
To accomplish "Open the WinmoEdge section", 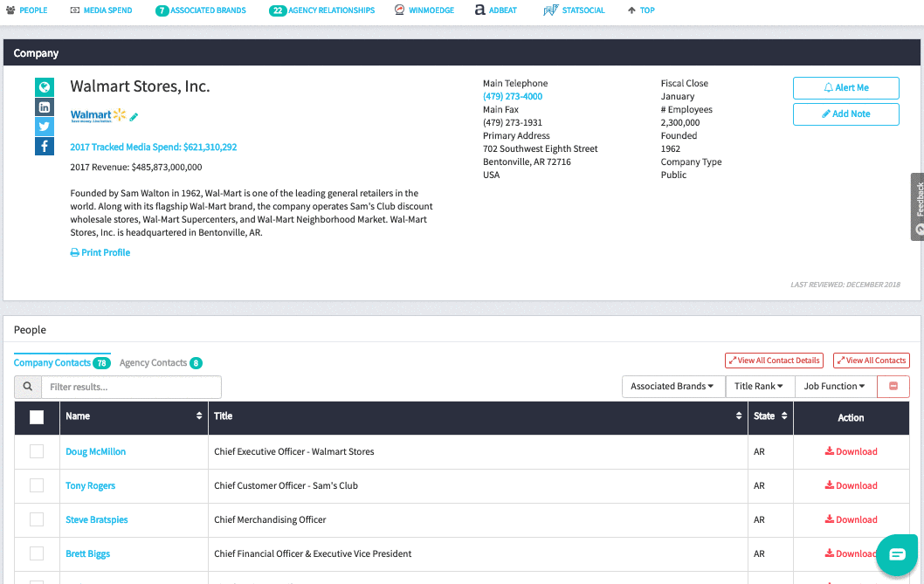I will pyautogui.click(x=424, y=10).
